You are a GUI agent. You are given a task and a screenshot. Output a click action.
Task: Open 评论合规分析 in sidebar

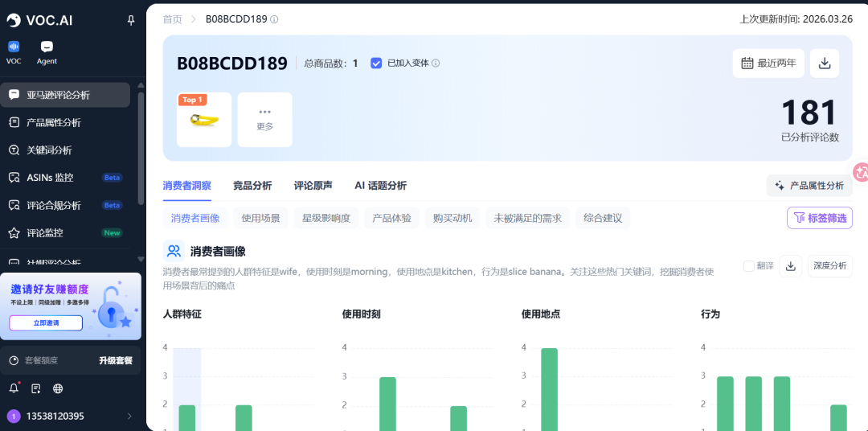65,206
